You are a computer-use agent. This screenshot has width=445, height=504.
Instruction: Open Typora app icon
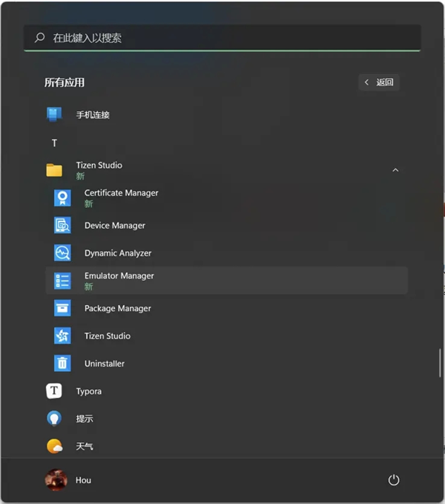pos(54,391)
